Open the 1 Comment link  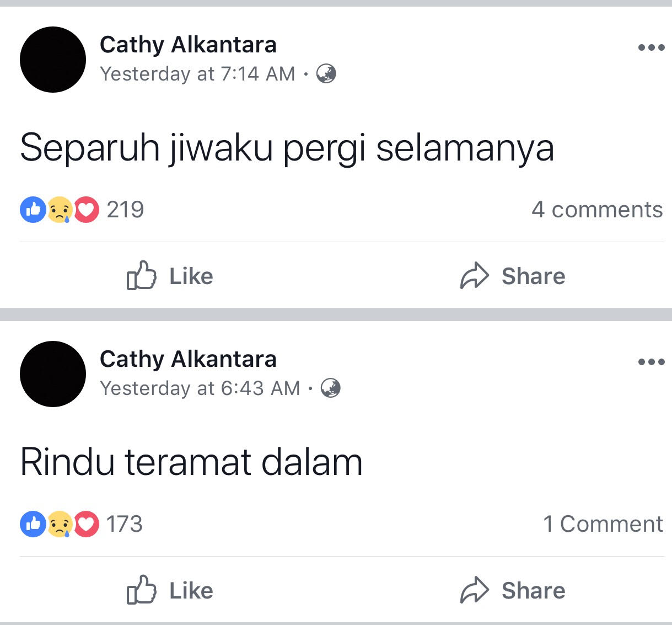tap(603, 524)
